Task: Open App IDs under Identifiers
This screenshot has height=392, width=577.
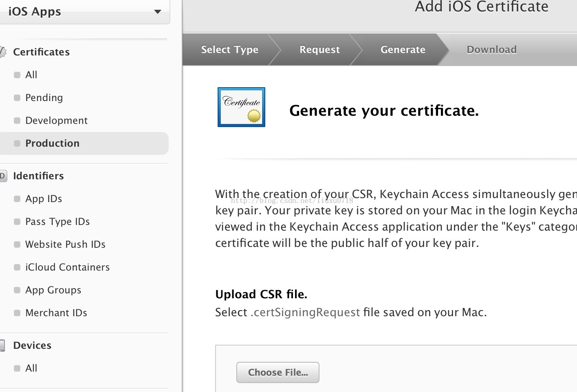Action: tap(44, 199)
